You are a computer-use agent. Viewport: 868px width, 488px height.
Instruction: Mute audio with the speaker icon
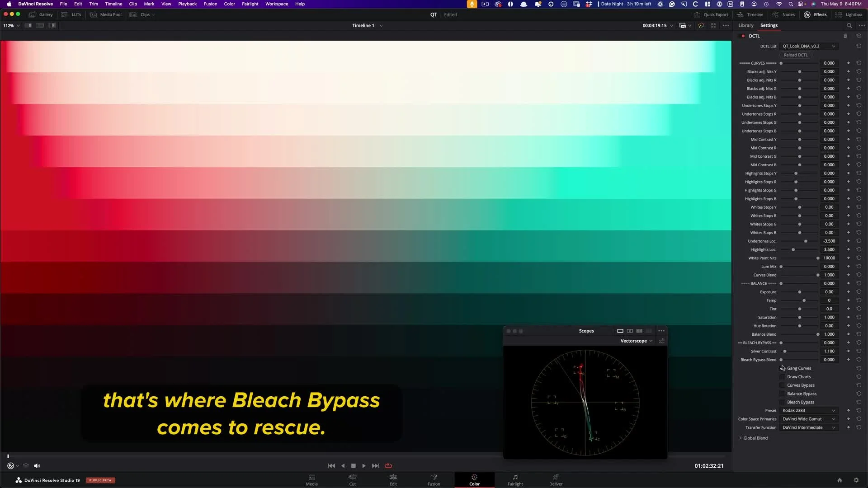pyautogui.click(x=37, y=466)
